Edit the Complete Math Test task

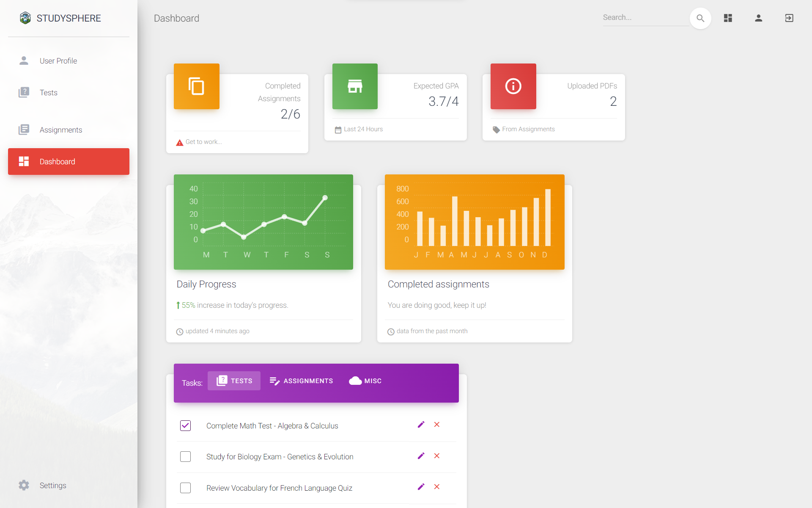[x=421, y=425]
